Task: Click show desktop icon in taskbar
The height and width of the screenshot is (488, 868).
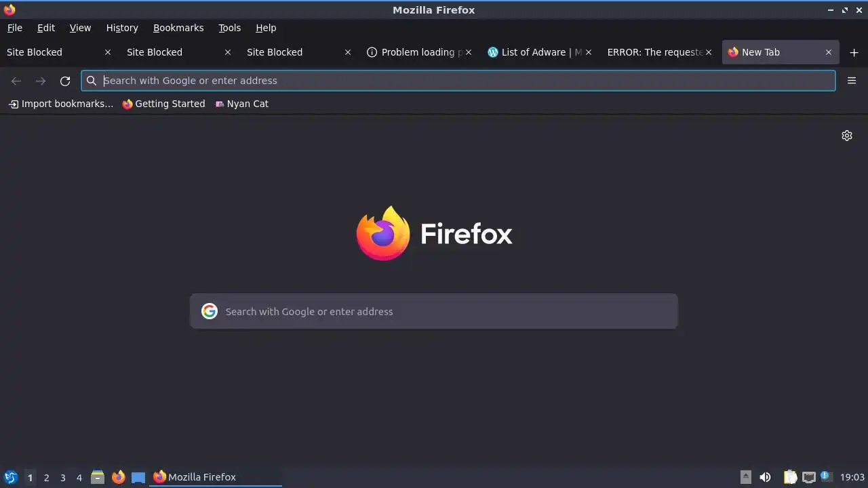Action: 138,477
